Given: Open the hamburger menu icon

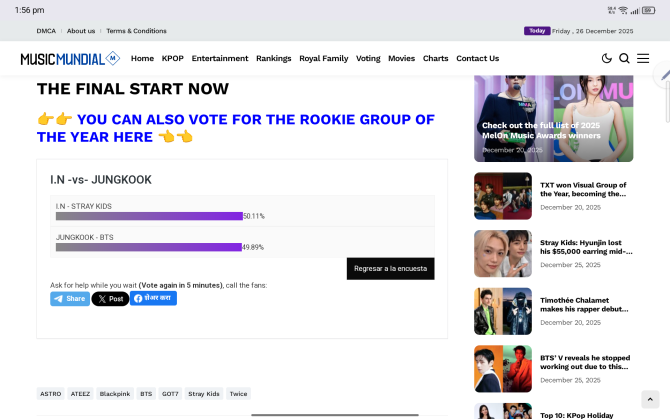Looking at the screenshot, I should click(643, 58).
